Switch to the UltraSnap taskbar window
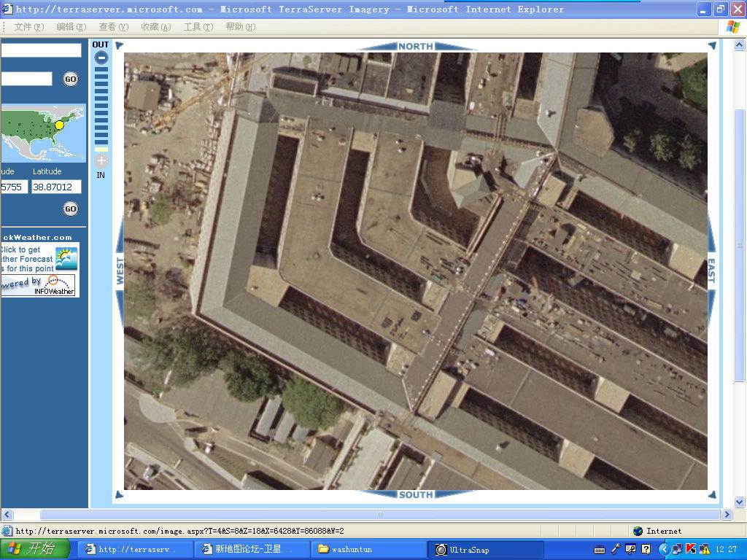 click(x=485, y=549)
